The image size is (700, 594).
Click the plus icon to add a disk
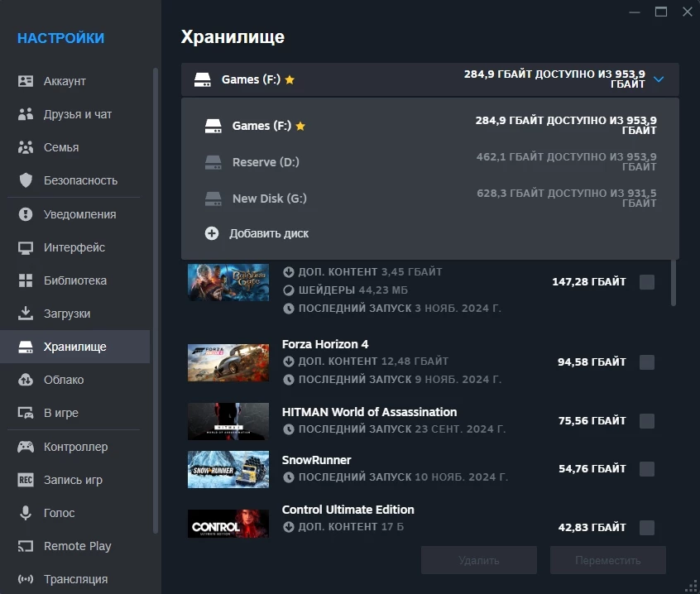[212, 233]
